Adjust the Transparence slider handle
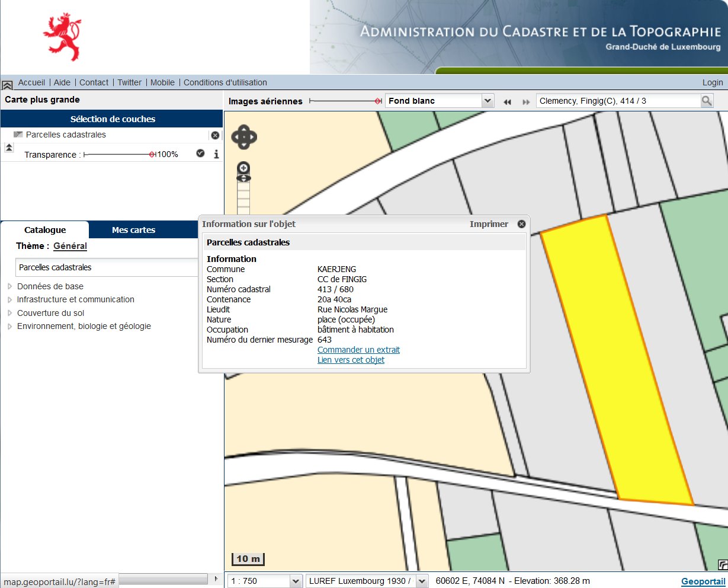 point(152,154)
